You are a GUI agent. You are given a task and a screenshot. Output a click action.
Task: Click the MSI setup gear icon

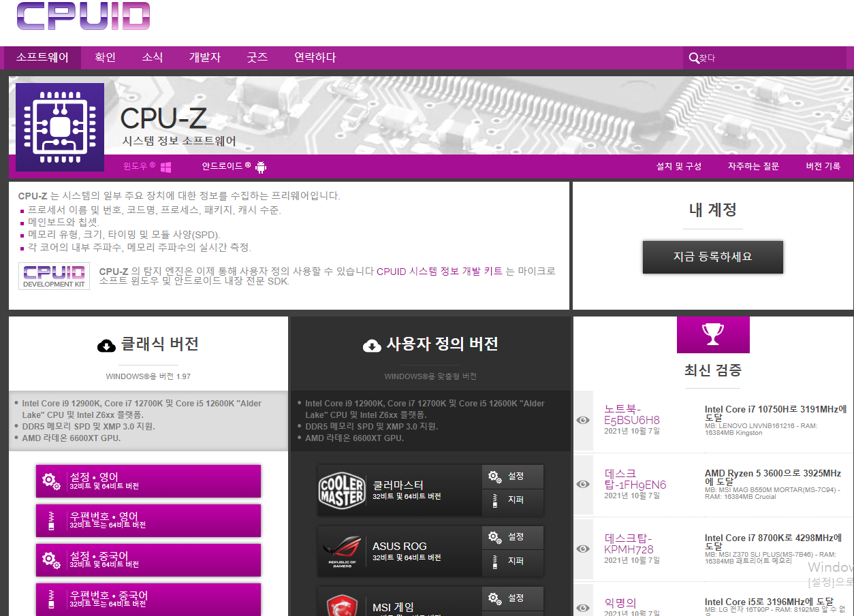494,598
